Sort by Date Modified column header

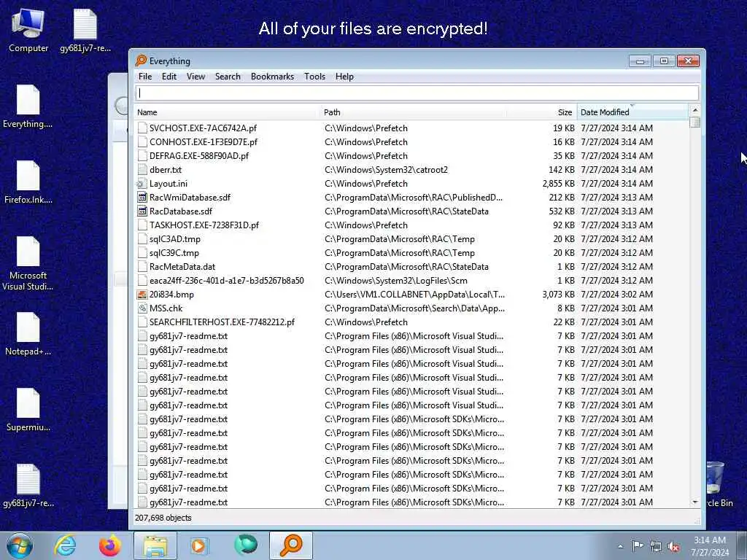pyautogui.click(x=632, y=112)
